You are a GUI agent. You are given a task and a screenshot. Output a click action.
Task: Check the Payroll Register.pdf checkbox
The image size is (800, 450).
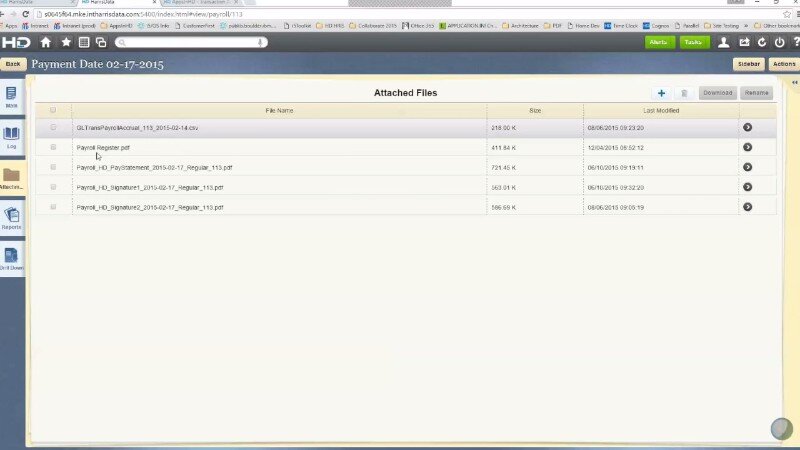(x=54, y=147)
